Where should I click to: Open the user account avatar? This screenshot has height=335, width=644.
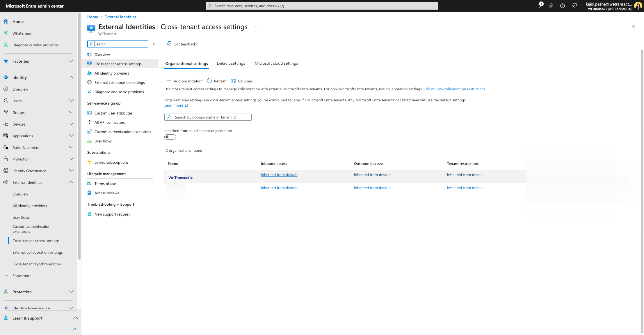pos(638,6)
